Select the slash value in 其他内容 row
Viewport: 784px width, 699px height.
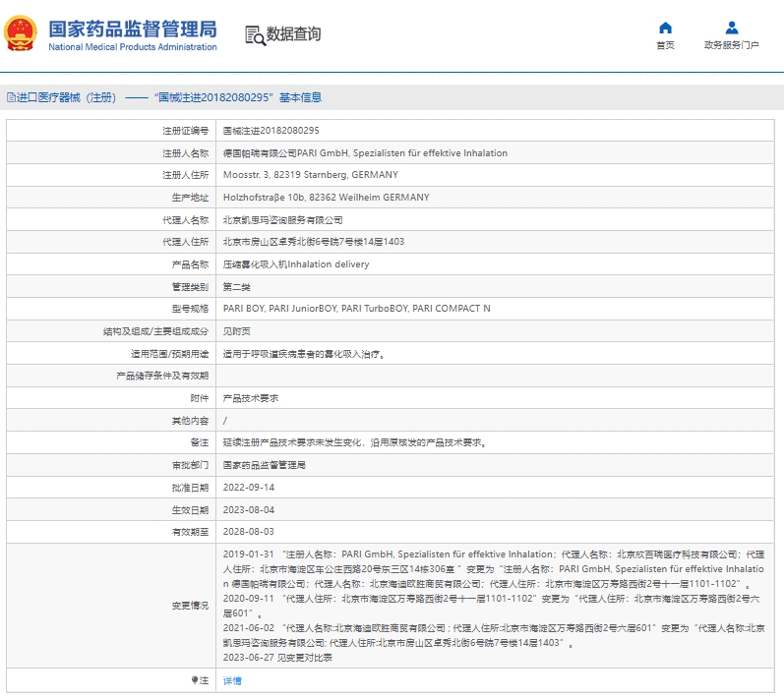coord(225,421)
